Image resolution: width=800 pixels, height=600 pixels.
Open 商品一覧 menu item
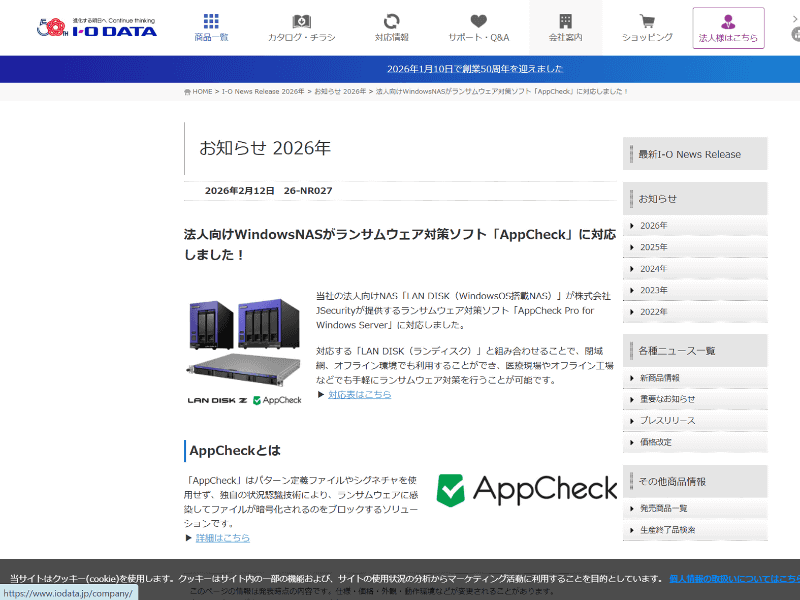point(211,28)
